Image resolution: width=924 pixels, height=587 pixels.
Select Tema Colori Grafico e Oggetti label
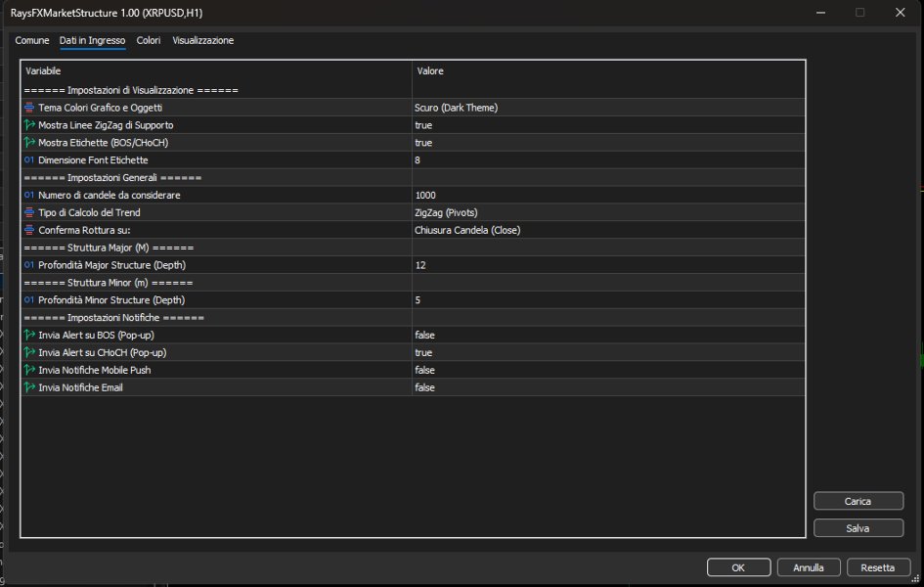[x=100, y=108]
